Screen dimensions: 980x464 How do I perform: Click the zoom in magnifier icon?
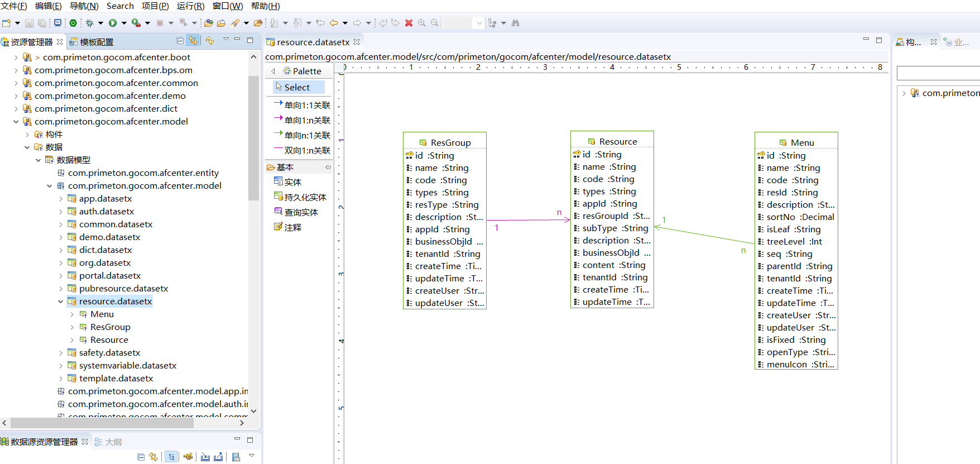click(422, 23)
